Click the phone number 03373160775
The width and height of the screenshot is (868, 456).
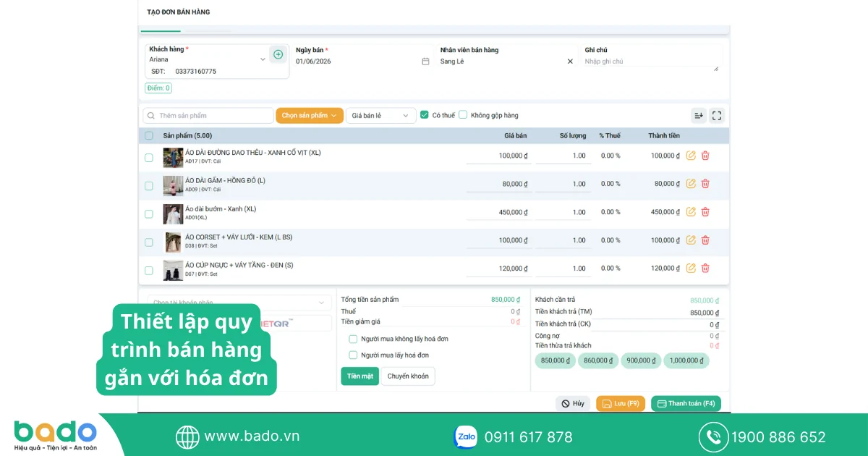click(196, 72)
